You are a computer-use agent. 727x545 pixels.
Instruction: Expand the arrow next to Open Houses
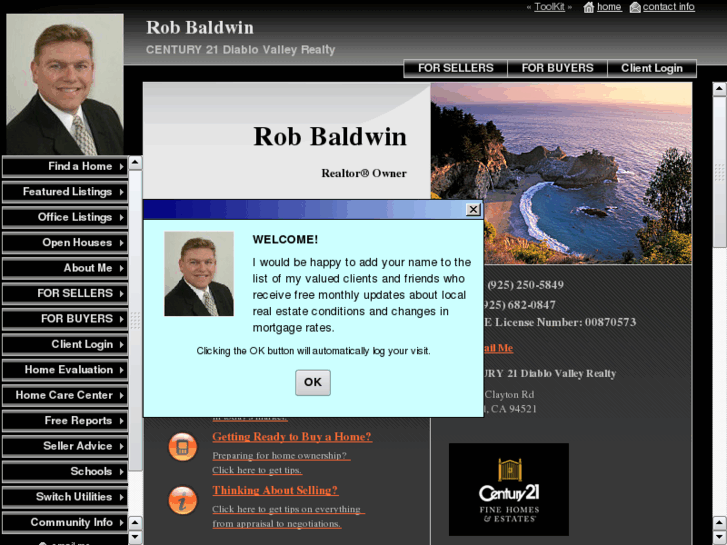(121, 243)
